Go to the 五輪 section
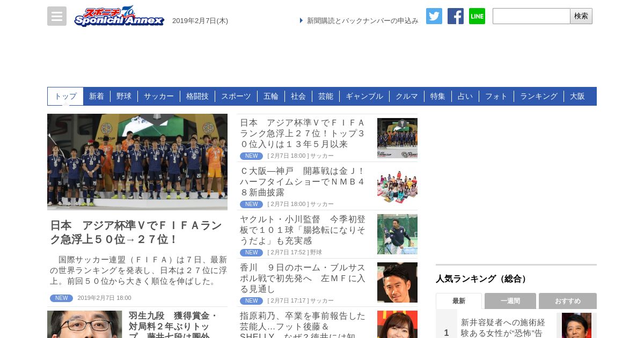Viewport: 644px width, 338px height. pyautogui.click(x=271, y=96)
